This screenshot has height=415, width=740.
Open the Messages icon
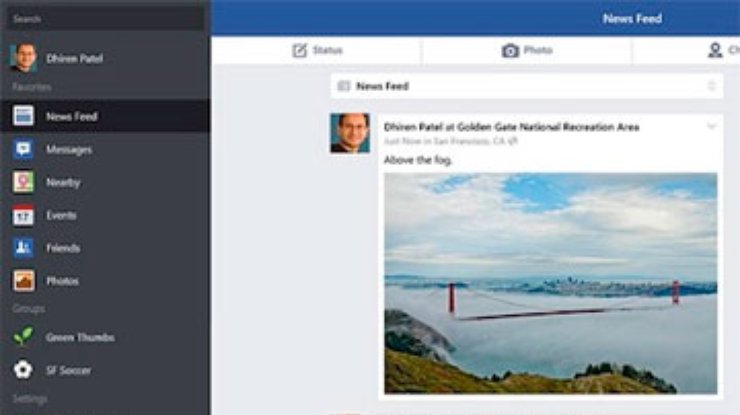pyautogui.click(x=23, y=149)
